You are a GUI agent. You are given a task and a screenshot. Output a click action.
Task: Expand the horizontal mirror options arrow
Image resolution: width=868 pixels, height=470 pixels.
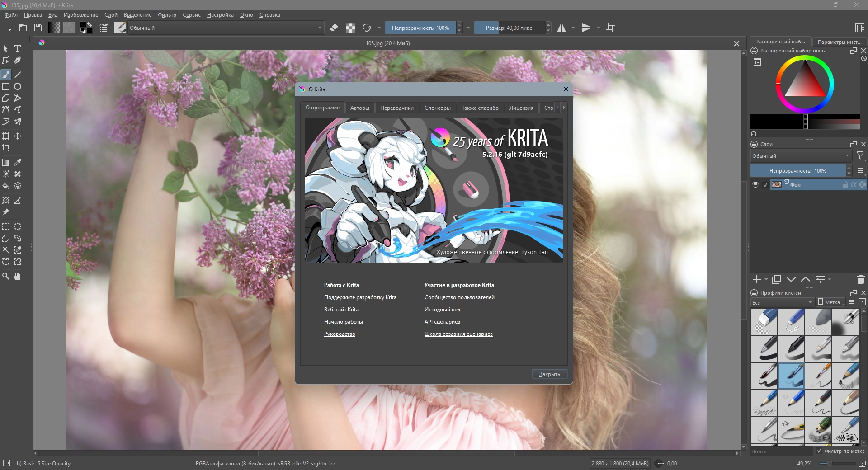click(x=573, y=28)
